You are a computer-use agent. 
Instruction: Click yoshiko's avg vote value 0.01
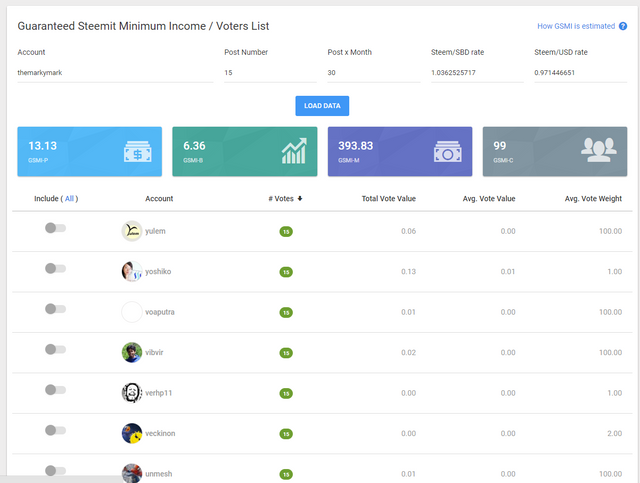pos(508,272)
